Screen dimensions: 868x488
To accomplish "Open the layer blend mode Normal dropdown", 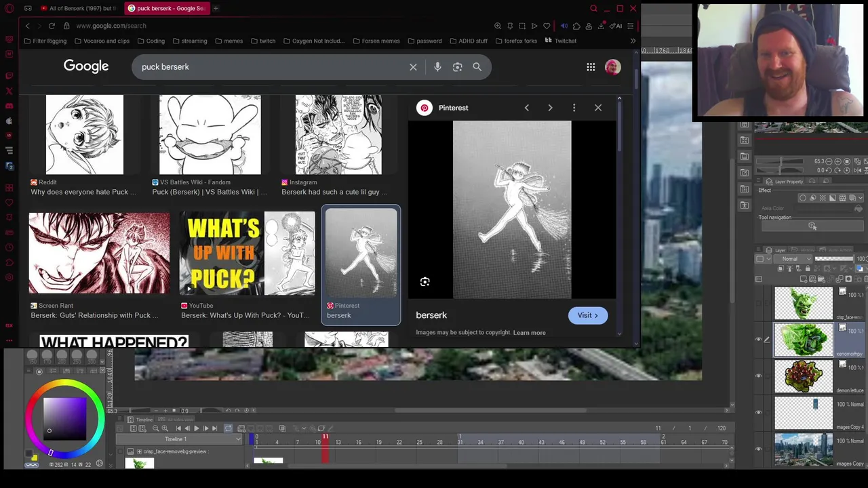I will click(793, 259).
